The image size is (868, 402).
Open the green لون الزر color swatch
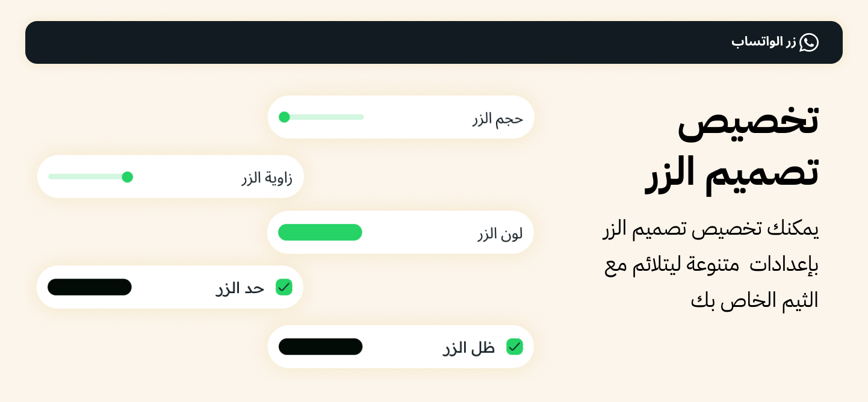coord(320,232)
